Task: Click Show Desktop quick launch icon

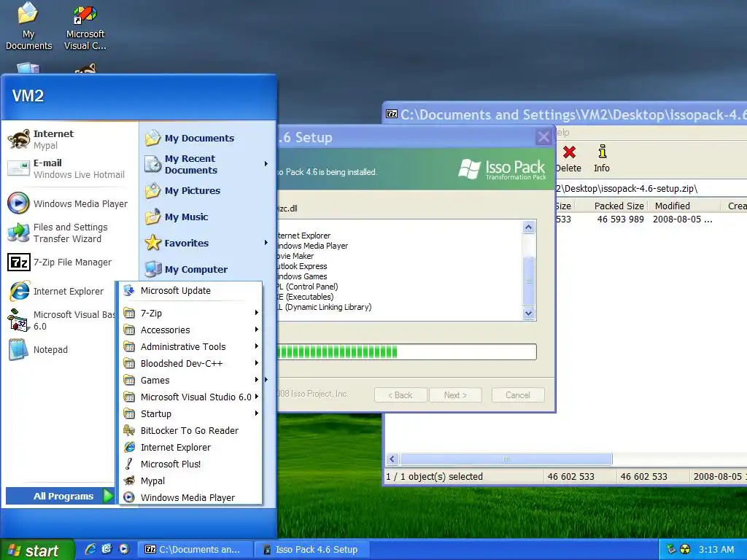Action: coord(107,549)
